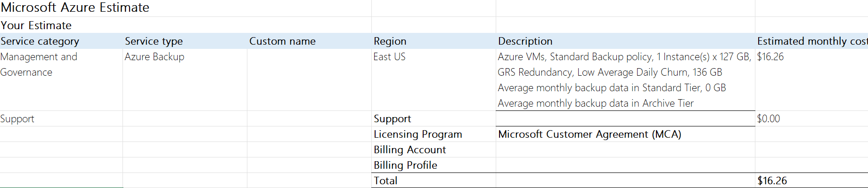Click the 'Custom name' header cell
Image resolution: width=868 pixels, height=188 pixels.
[309, 41]
